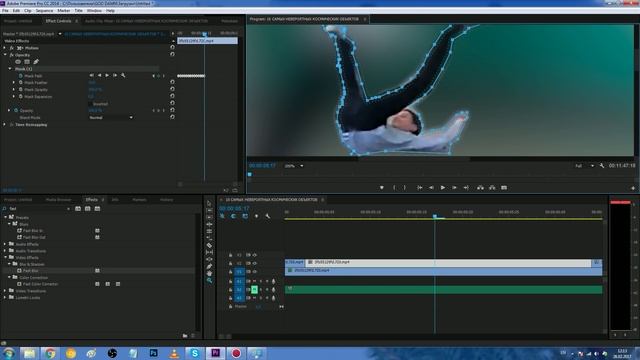Open the Button Editor plus icon
Viewport: 640px width, 360px height.
[x=633, y=188]
